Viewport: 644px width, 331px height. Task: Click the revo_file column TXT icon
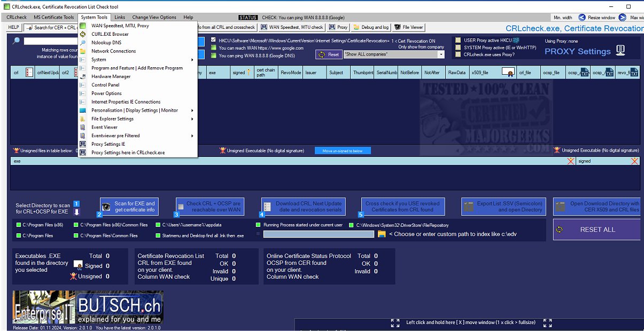click(634, 73)
